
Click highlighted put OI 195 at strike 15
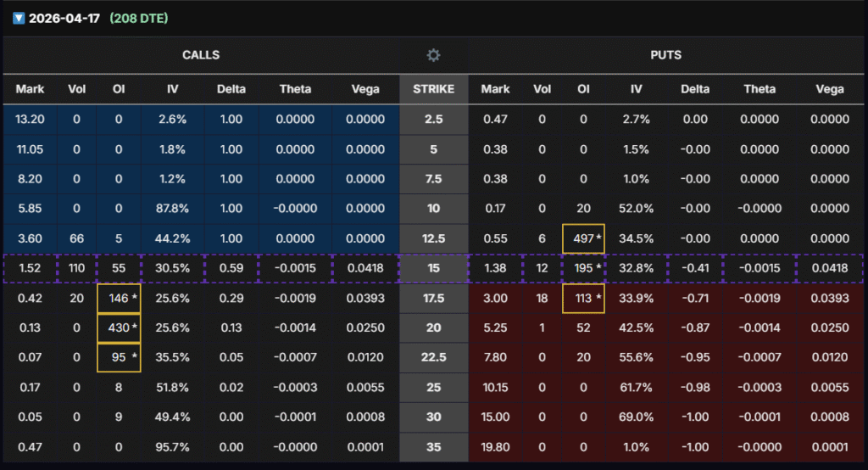(x=583, y=269)
